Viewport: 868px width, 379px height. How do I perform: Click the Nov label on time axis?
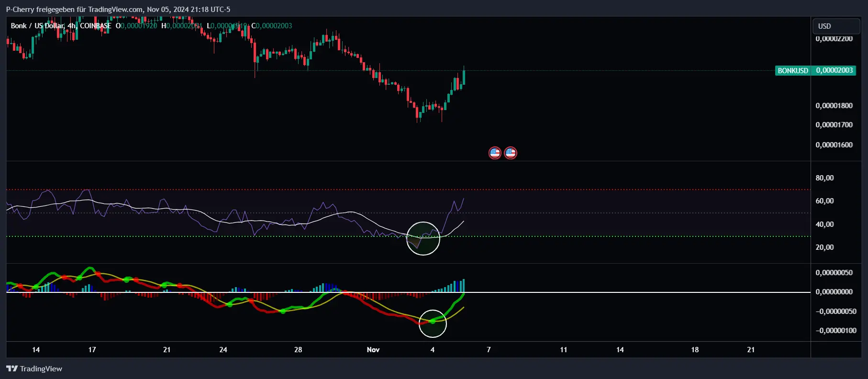click(373, 350)
